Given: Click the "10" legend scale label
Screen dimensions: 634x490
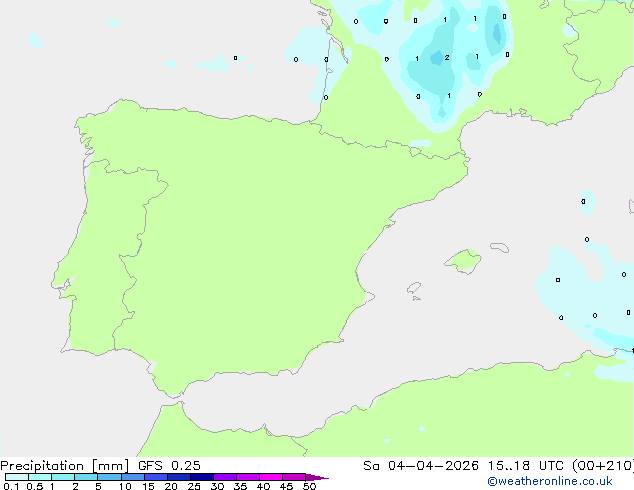Looking at the screenshot, I should tap(125, 486).
